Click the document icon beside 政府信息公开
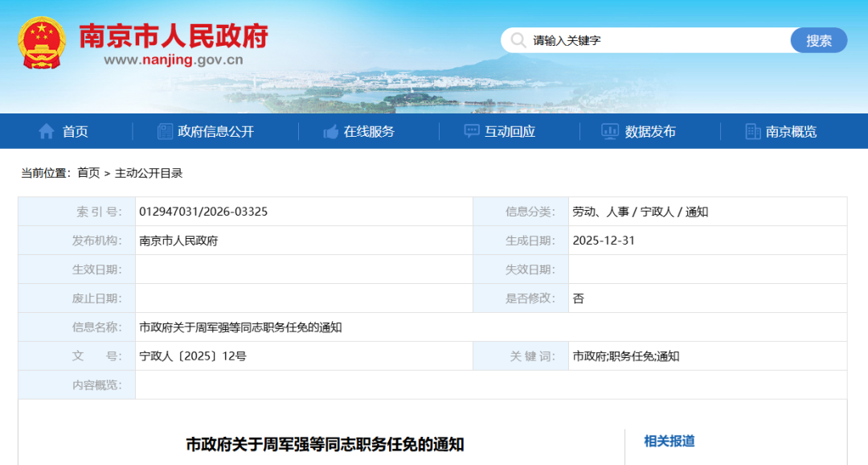 [x=165, y=131]
